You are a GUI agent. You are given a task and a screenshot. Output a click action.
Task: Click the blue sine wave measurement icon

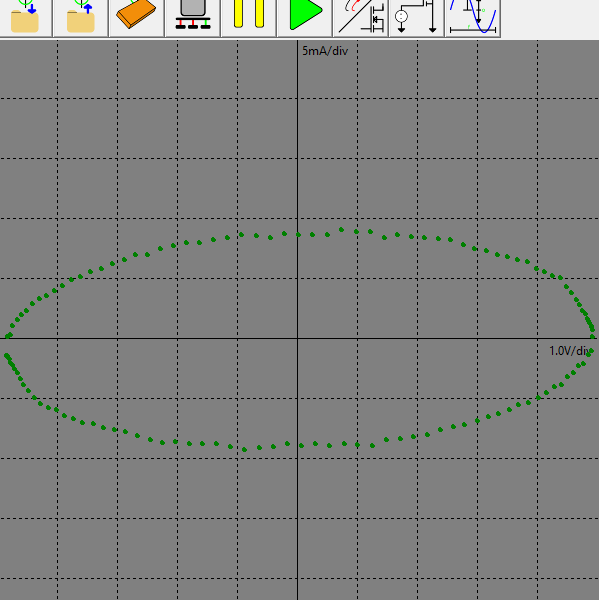tap(473, 16)
